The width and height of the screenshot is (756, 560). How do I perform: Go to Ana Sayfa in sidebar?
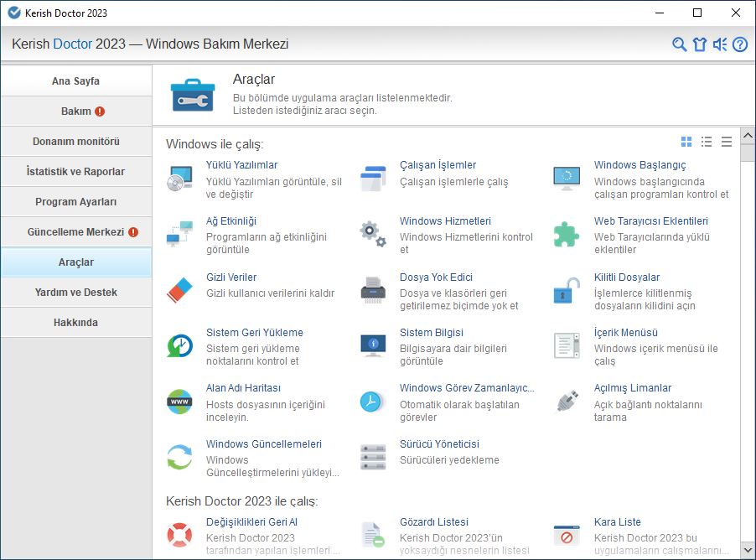tap(76, 81)
